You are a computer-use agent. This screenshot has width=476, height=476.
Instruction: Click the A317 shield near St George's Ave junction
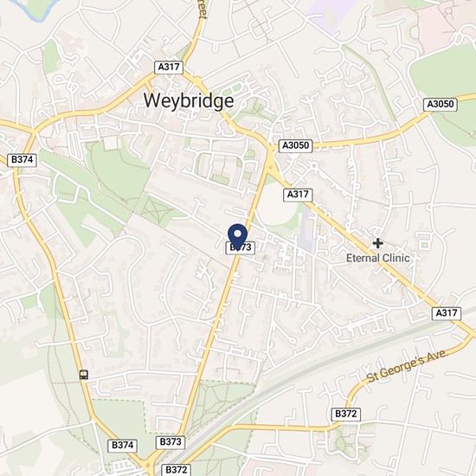pos(447,313)
